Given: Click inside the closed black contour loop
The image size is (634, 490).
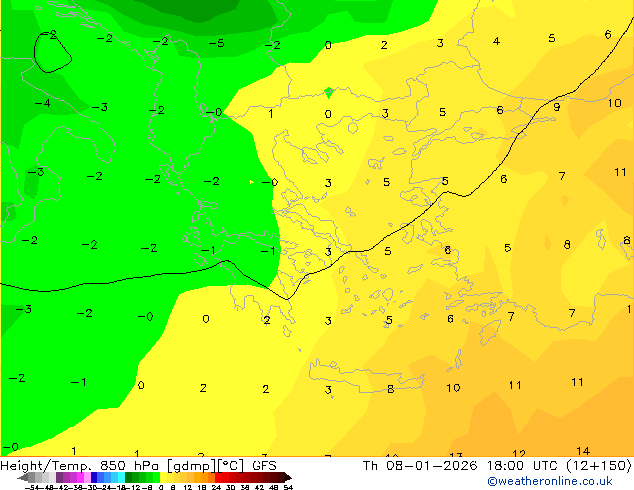Looking at the screenshot, I should 52,55.
